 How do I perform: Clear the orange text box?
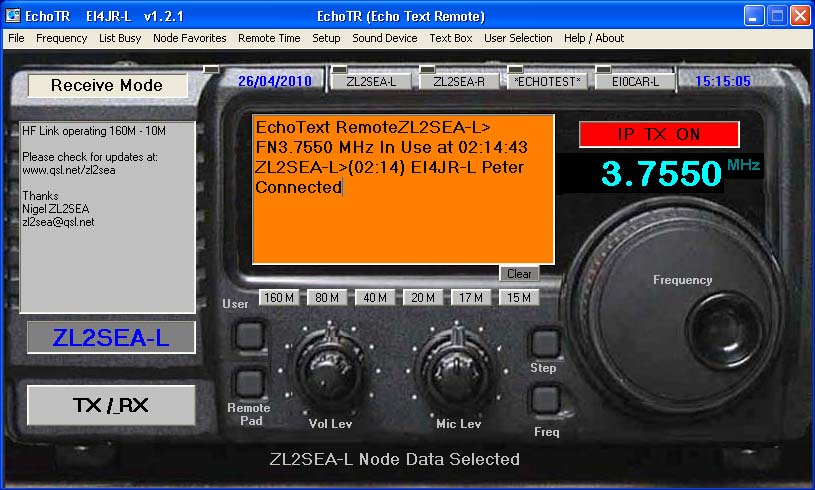tap(519, 274)
